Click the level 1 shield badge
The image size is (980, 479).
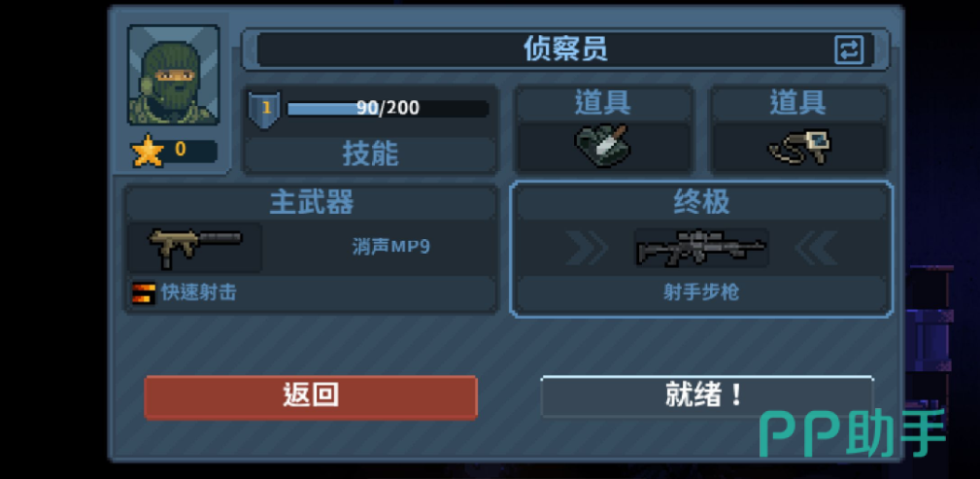(265, 110)
